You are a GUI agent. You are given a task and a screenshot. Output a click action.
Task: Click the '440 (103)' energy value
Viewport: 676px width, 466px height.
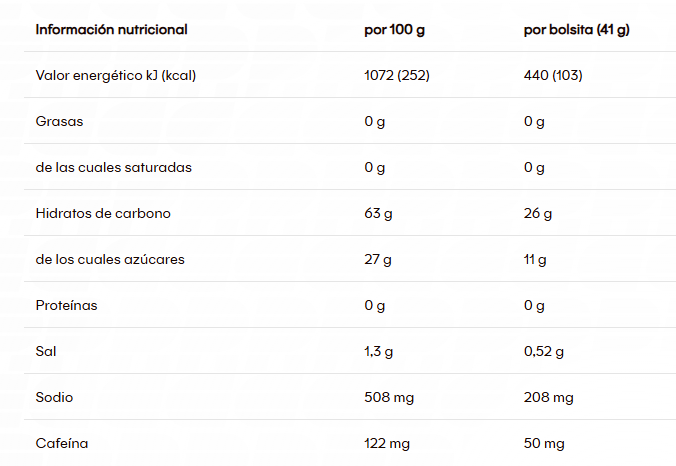553,76
